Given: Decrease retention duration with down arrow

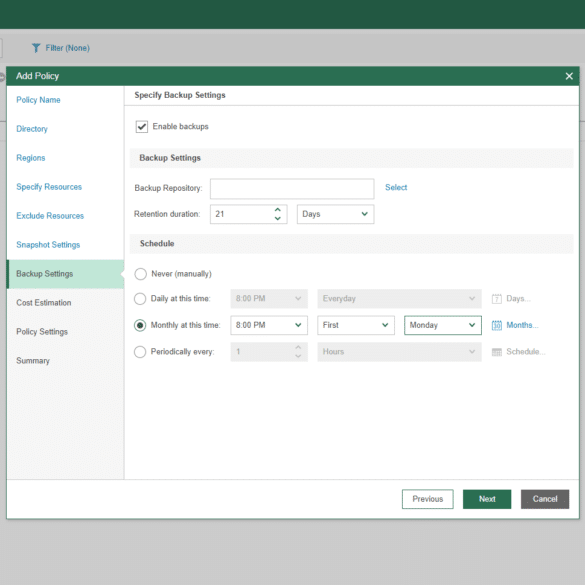Looking at the screenshot, I should click(278, 219).
